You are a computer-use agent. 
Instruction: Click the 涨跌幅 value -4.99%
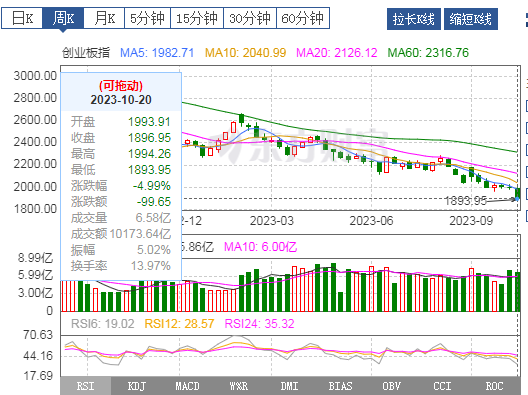click(152, 186)
